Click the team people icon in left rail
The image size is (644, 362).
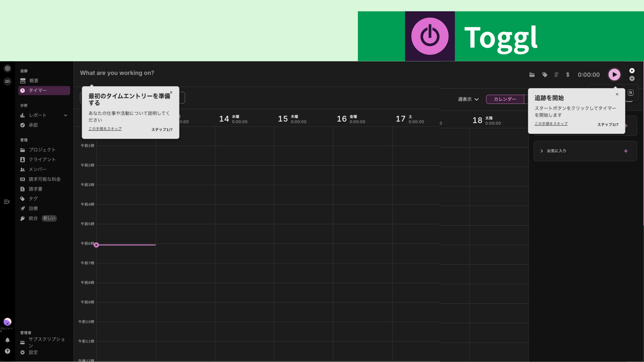[7, 81]
